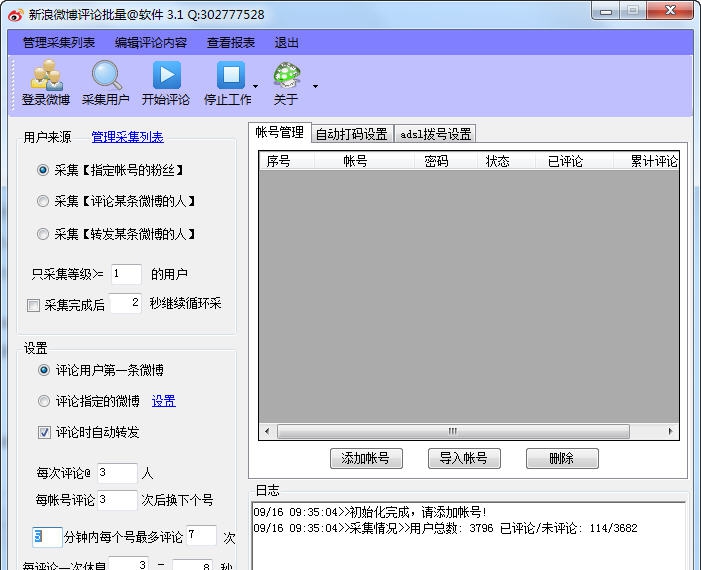Select 评论指定的微博 radio option
Viewport: 701px width, 570px height.
(44, 401)
